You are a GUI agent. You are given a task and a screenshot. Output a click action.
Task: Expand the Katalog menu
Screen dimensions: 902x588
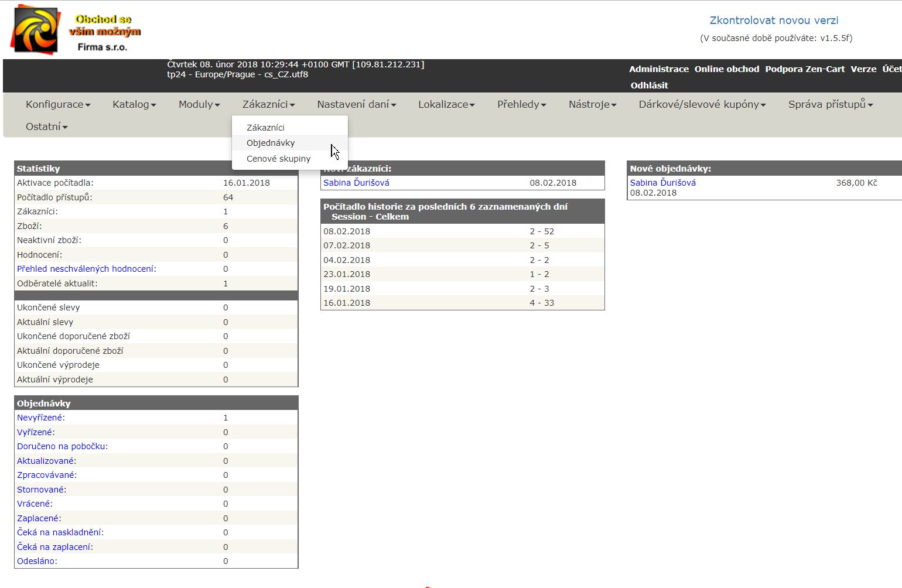[134, 104]
